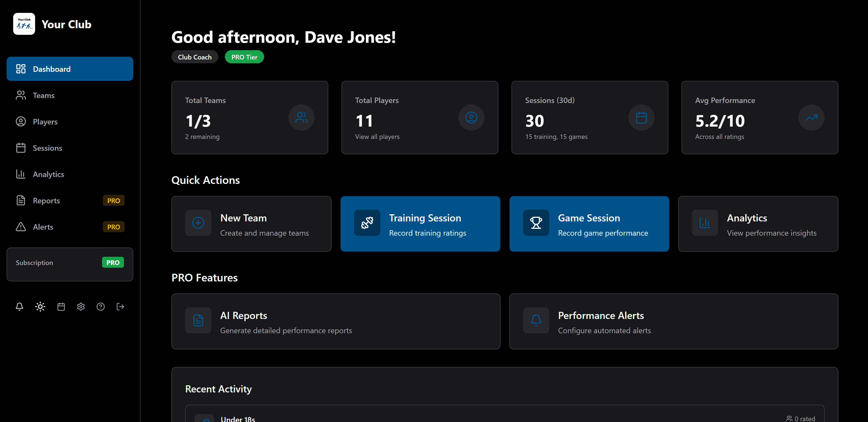
Task: Open settings with the gear icon
Action: coord(81,306)
